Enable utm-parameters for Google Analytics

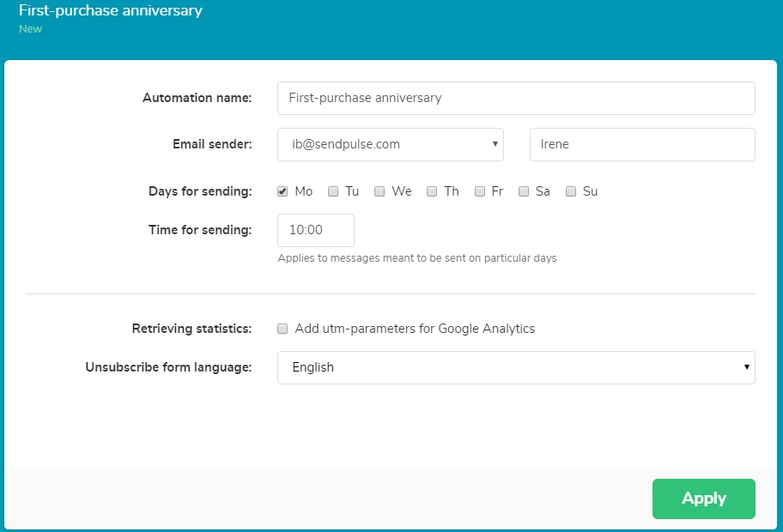tap(282, 329)
